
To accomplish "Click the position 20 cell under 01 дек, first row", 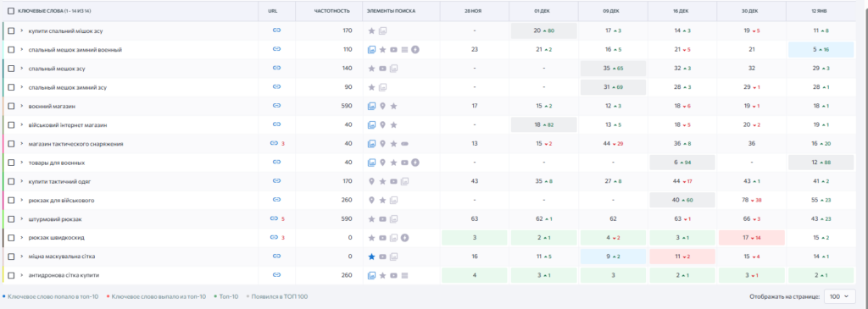I will pyautogui.click(x=543, y=31).
